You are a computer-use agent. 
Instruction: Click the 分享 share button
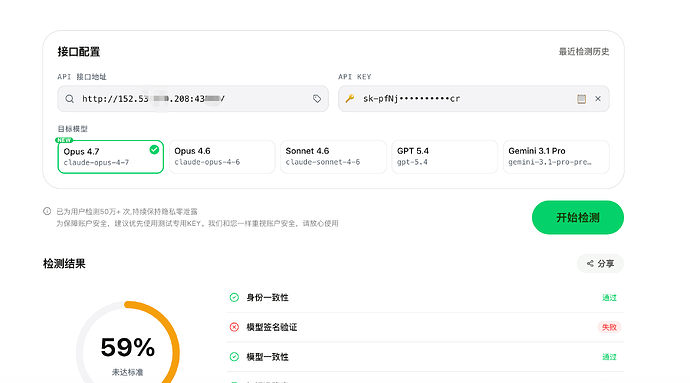click(600, 264)
